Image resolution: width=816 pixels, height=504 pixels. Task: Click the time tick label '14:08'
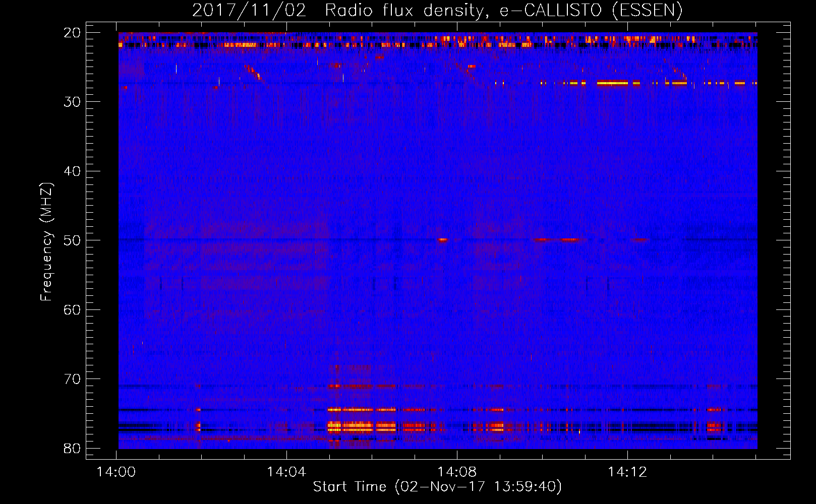[457, 472]
